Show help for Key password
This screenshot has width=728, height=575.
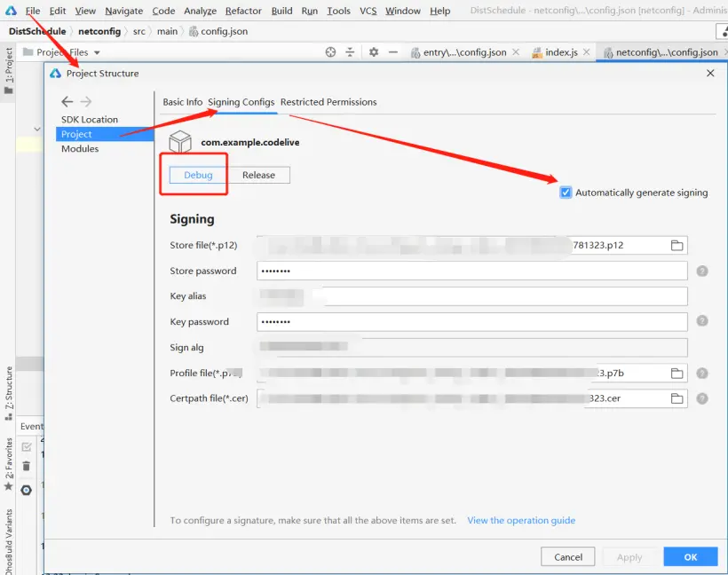[x=702, y=320]
